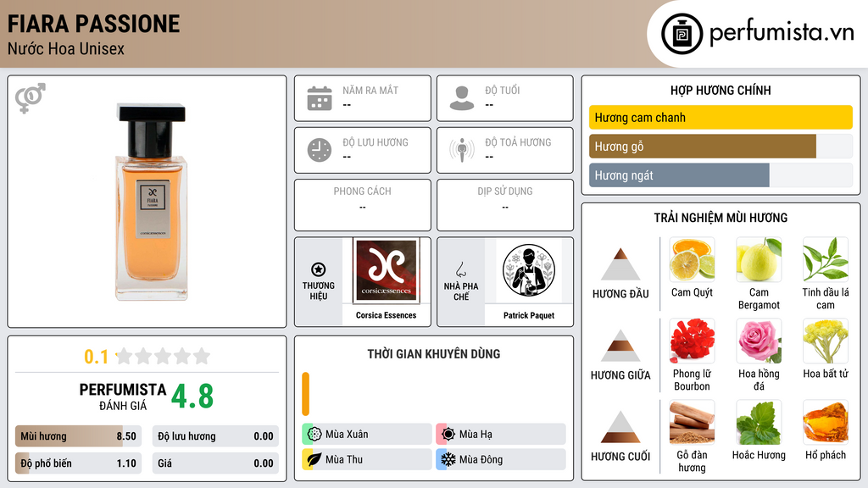Open the Cam Quýt note image
This screenshot has width=868, height=488.
click(x=692, y=259)
